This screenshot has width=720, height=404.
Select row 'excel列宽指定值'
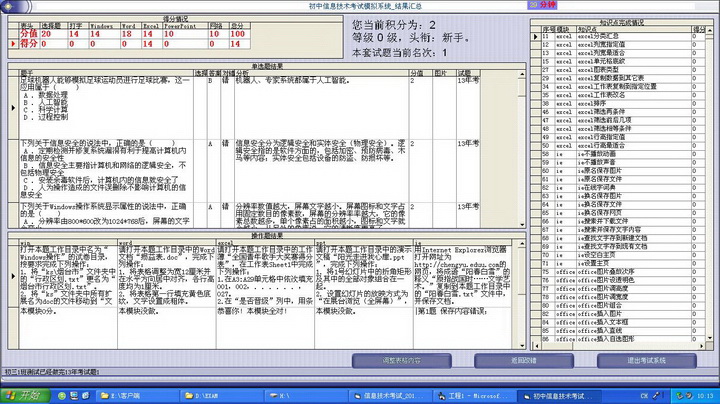coord(618,45)
